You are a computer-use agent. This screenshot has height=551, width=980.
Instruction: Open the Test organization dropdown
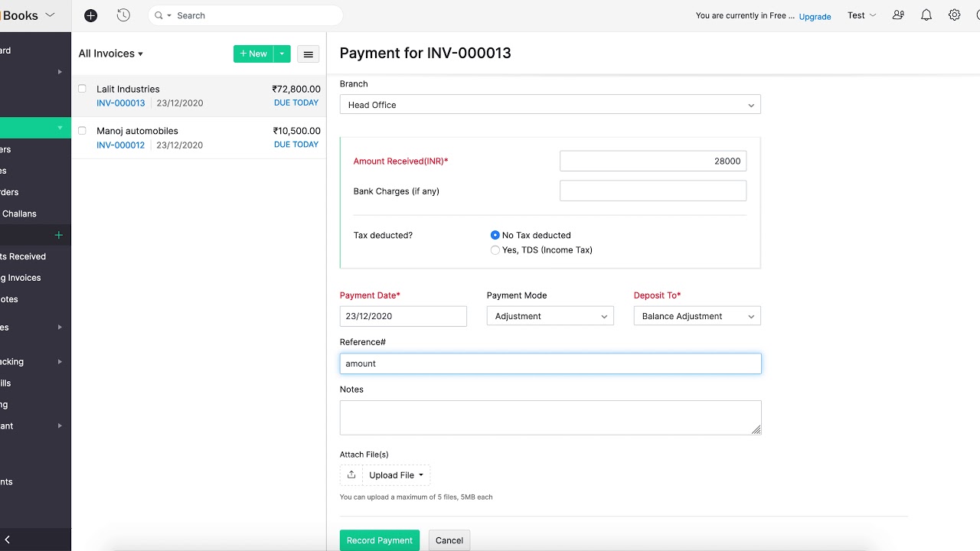[x=861, y=15]
